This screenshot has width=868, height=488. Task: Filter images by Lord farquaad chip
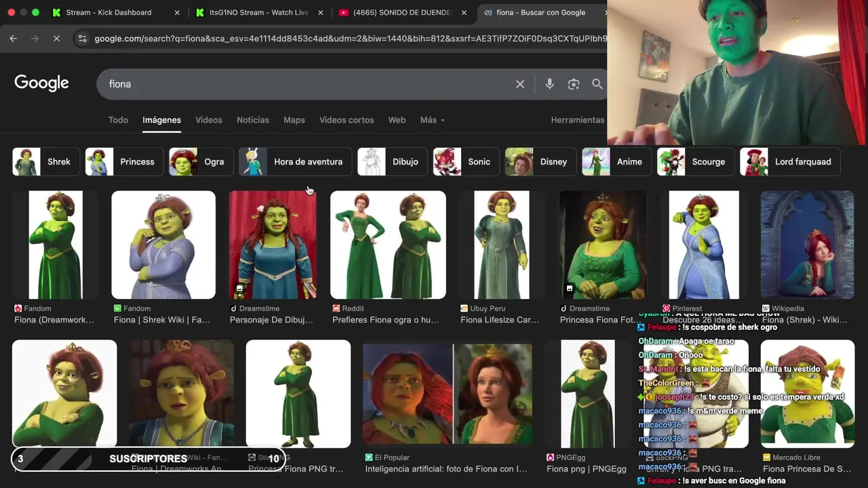coord(790,162)
